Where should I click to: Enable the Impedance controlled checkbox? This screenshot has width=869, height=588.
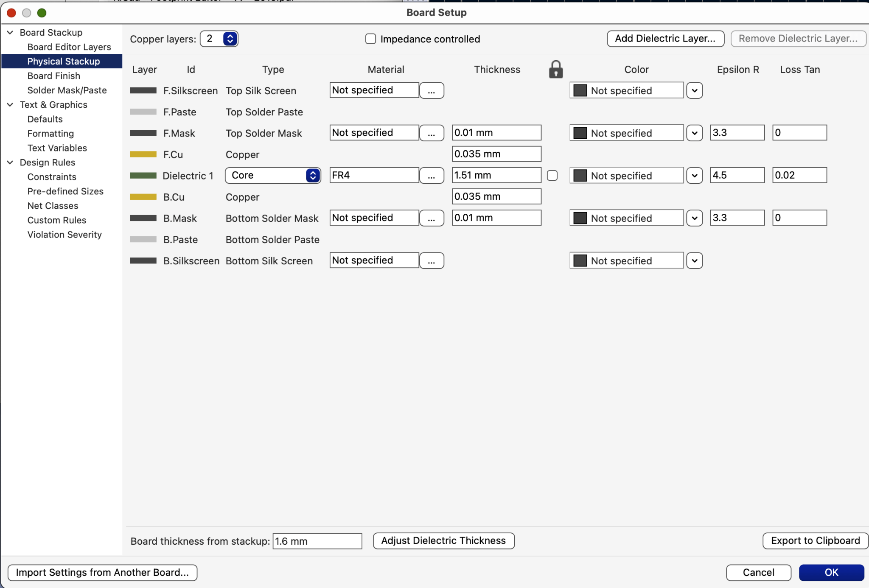[x=370, y=39]
